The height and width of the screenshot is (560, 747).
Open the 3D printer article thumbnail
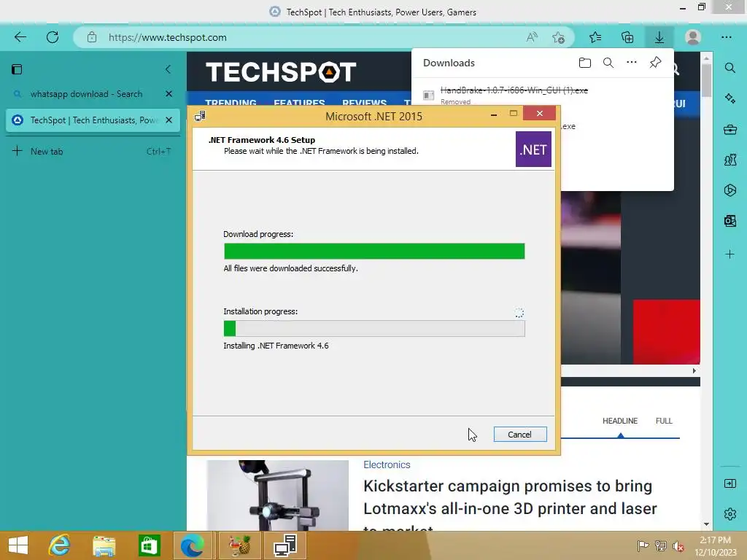278,495
